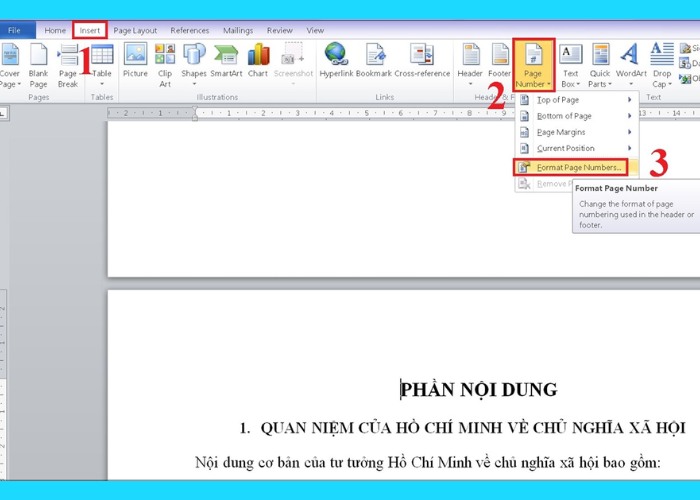Screen dimensions: 700x500
Task: Switch to the Home tab
Action: tap(55, 30)
